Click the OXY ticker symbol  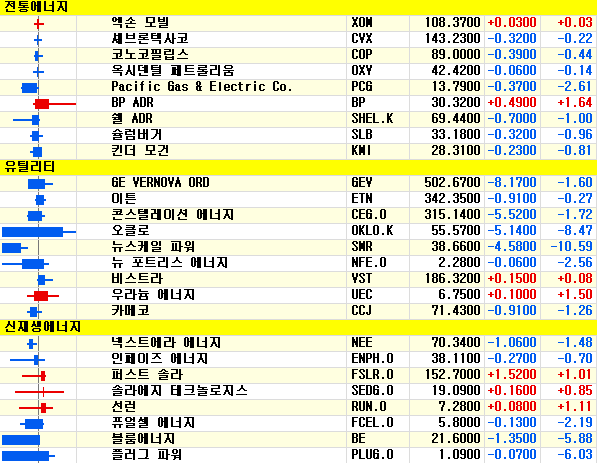(x=362, y=71)
